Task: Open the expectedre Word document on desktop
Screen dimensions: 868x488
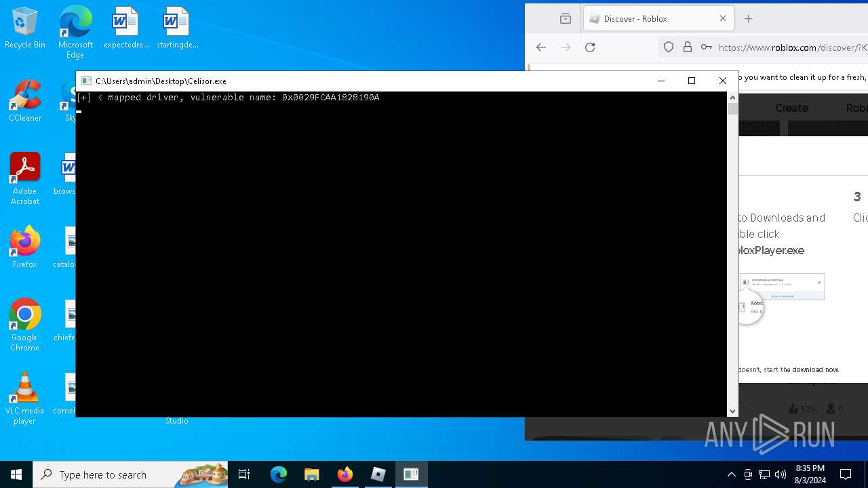Action: pos(125,28)
